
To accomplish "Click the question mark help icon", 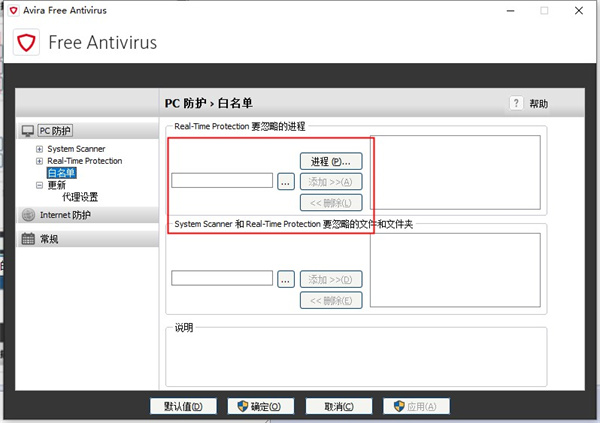I will click(x=516, y=103).
